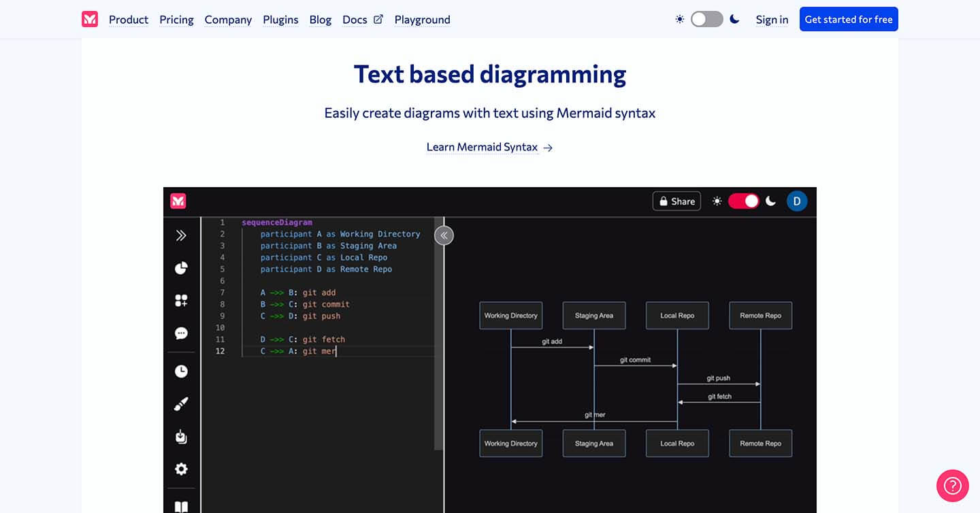Select the brush theme icon
Screen dimensions: 980x513
[181, 404]
